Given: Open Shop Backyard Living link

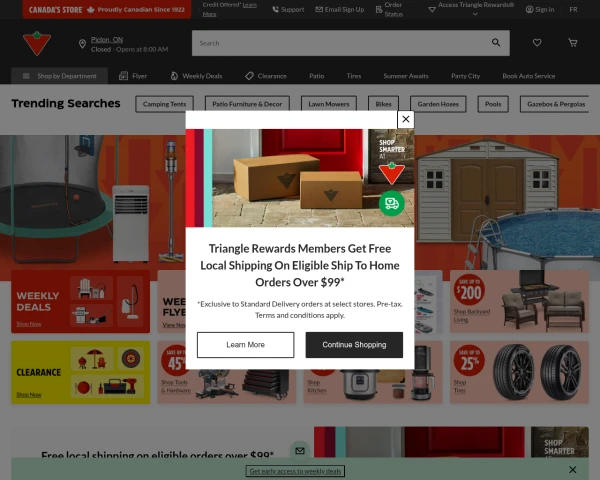Looking at the screenshot, I should [471, 316].
